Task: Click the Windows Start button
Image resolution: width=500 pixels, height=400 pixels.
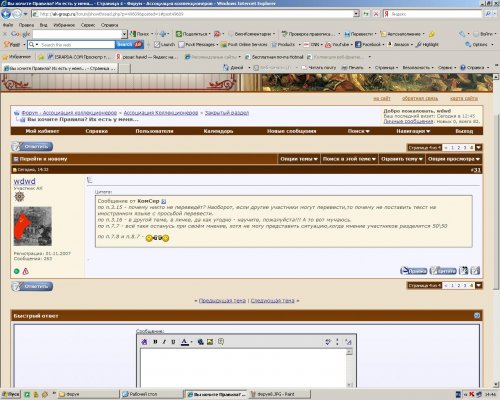Action: (x=11, y=394)
